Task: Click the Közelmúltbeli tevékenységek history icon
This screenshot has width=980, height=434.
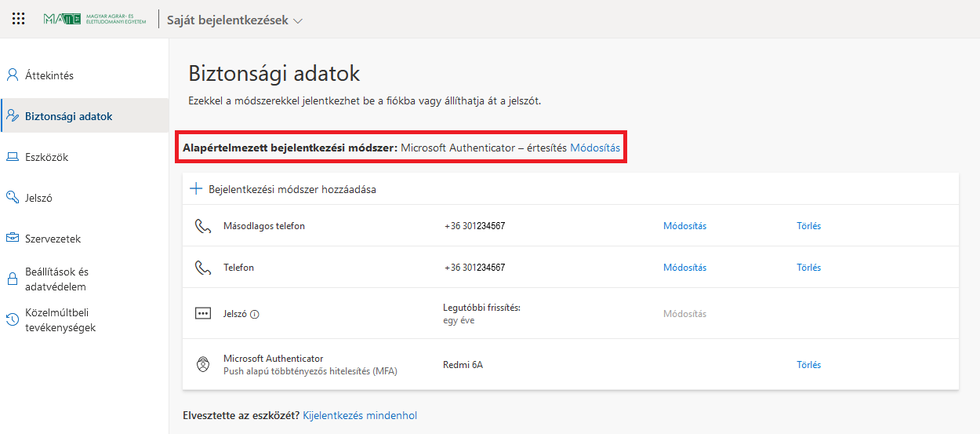Action: [13, 319]
